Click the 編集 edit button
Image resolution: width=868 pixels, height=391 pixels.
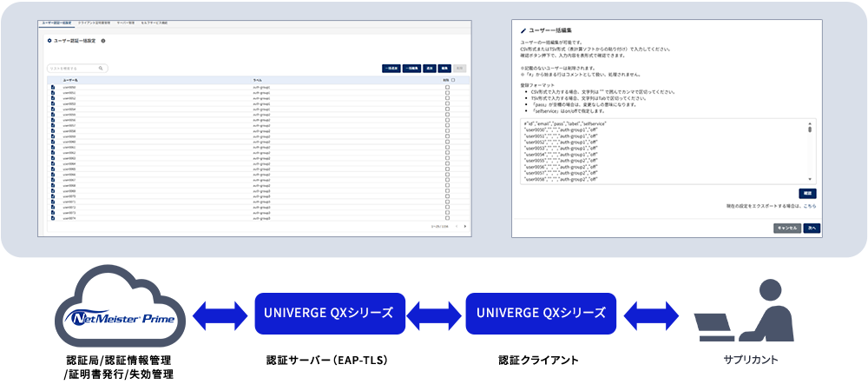[x=444, y=69]
